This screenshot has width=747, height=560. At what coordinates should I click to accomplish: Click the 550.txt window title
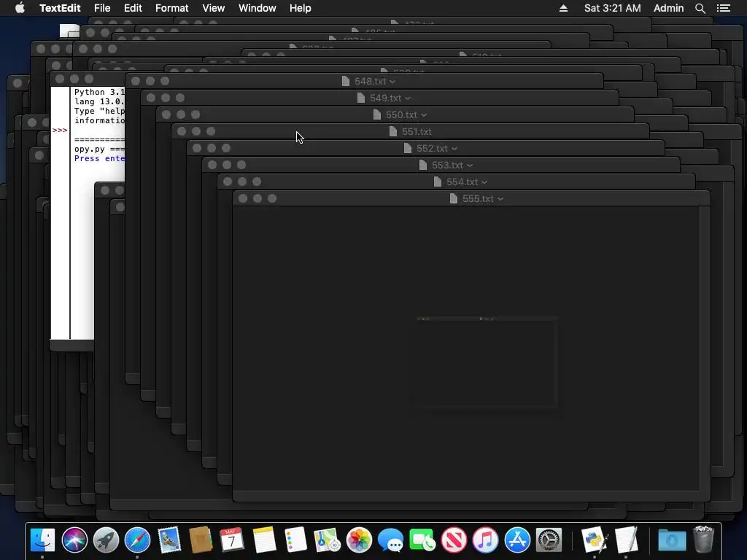[x=402, y=114]
